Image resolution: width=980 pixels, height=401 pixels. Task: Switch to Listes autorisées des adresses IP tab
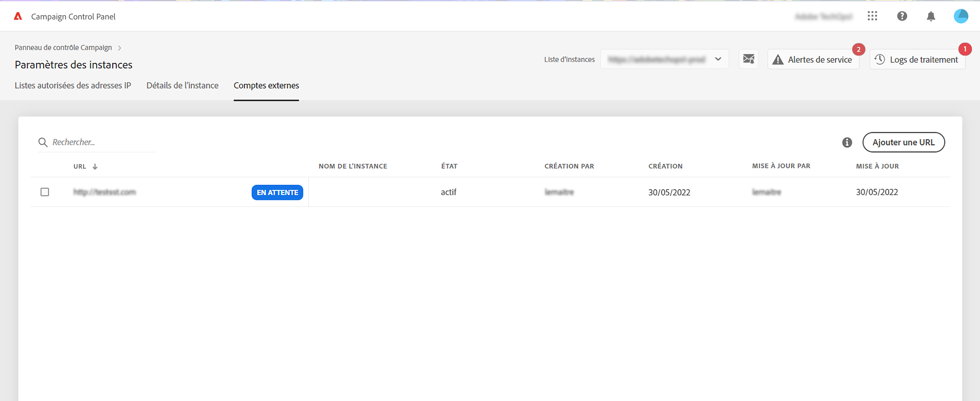73,85
